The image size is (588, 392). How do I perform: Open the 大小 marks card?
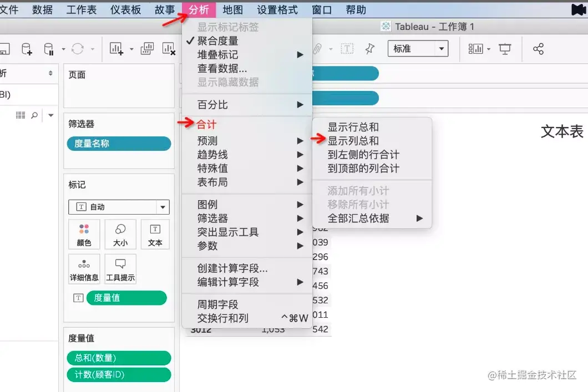click(120, 234)
